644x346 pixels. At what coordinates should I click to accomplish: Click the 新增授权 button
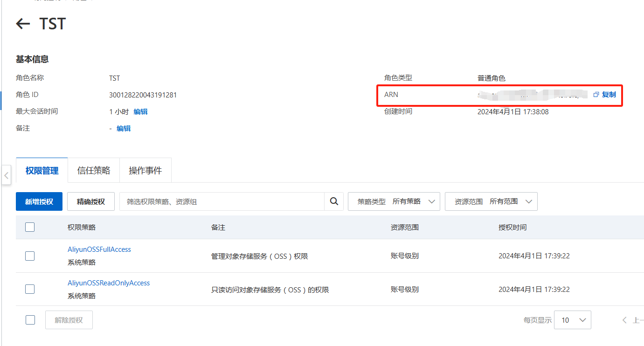tap(39, 201)
